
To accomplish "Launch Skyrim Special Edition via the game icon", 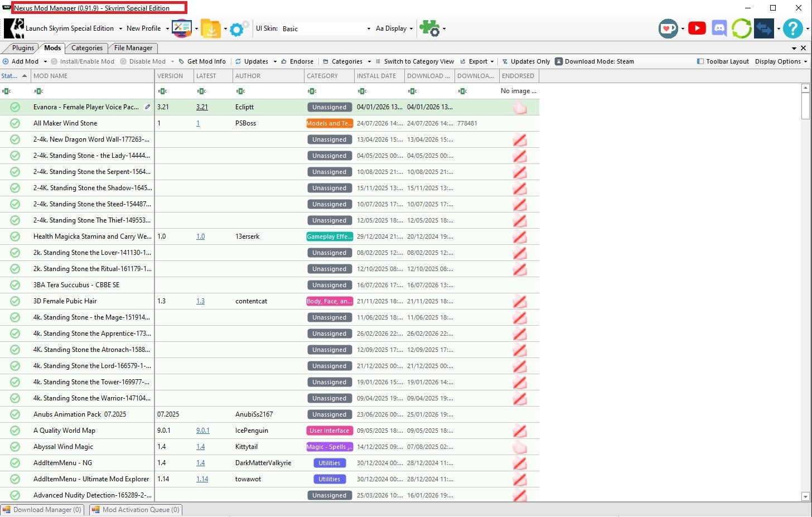I will click(14, 28).
